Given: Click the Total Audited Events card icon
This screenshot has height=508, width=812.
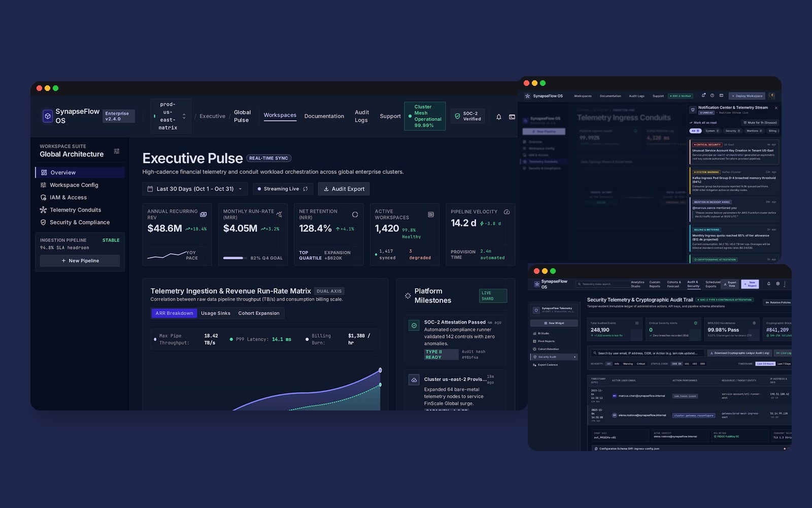Looking at the screenshot, I should 637,323.
